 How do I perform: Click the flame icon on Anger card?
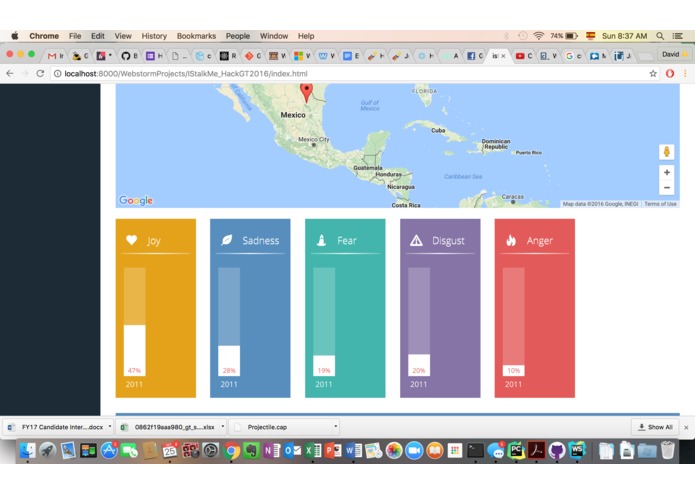point(511,240)
